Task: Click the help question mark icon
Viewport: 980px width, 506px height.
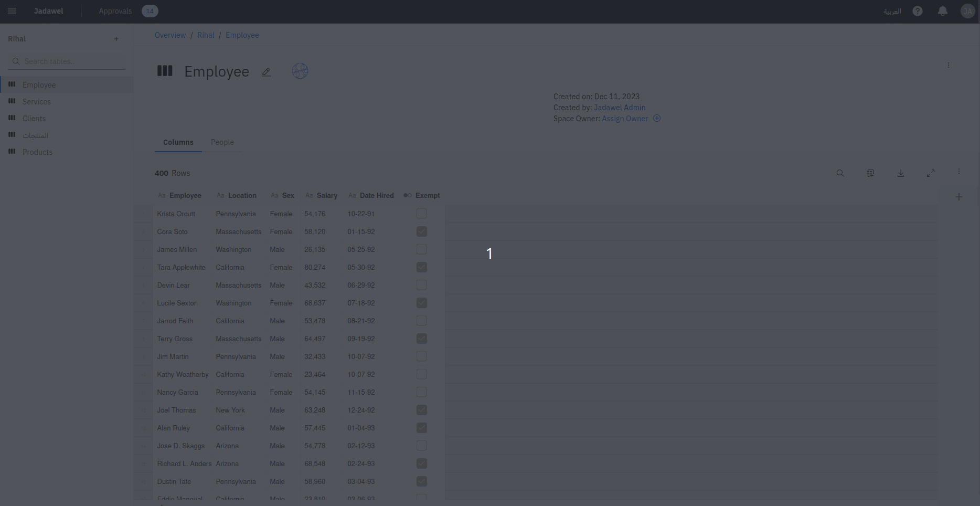Action: 917,11
